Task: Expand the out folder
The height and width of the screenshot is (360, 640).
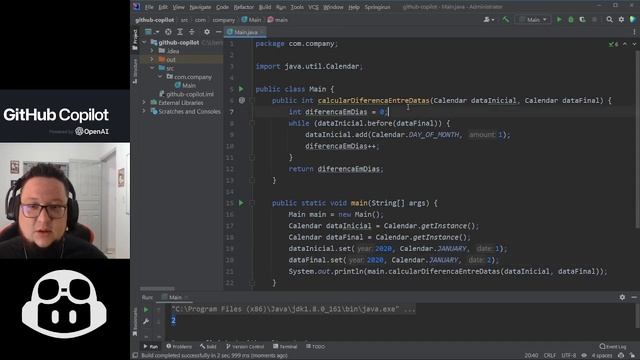Action: click(x=152, y=60)
